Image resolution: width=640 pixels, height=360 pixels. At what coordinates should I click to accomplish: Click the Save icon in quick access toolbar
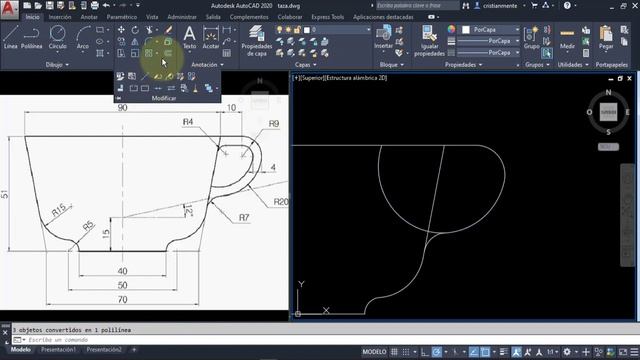point(49,5)
